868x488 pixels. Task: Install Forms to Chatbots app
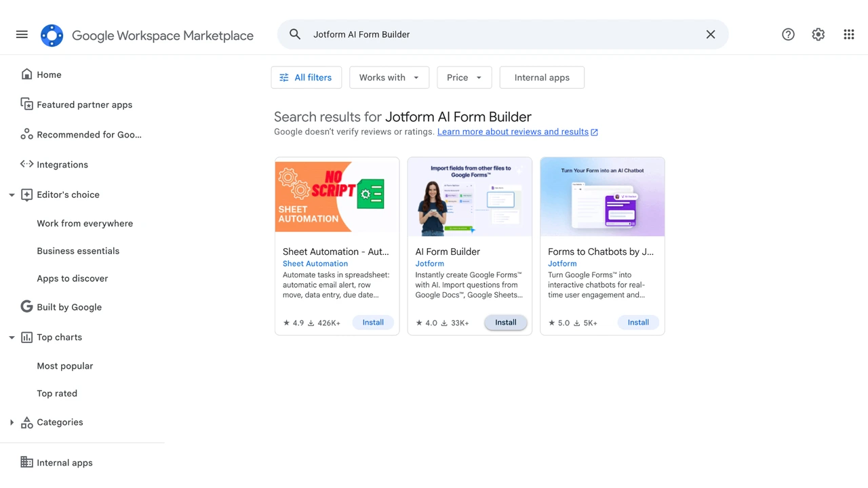[638, 323]
